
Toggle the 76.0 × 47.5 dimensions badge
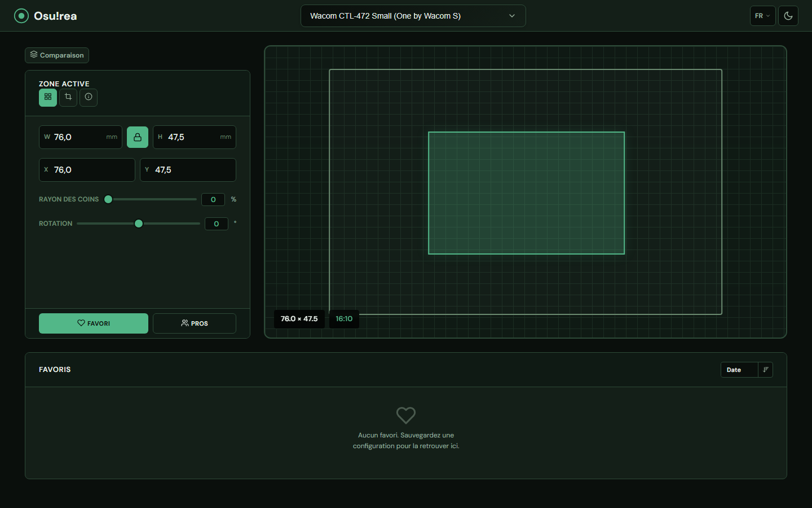click(x=299, y=319)
